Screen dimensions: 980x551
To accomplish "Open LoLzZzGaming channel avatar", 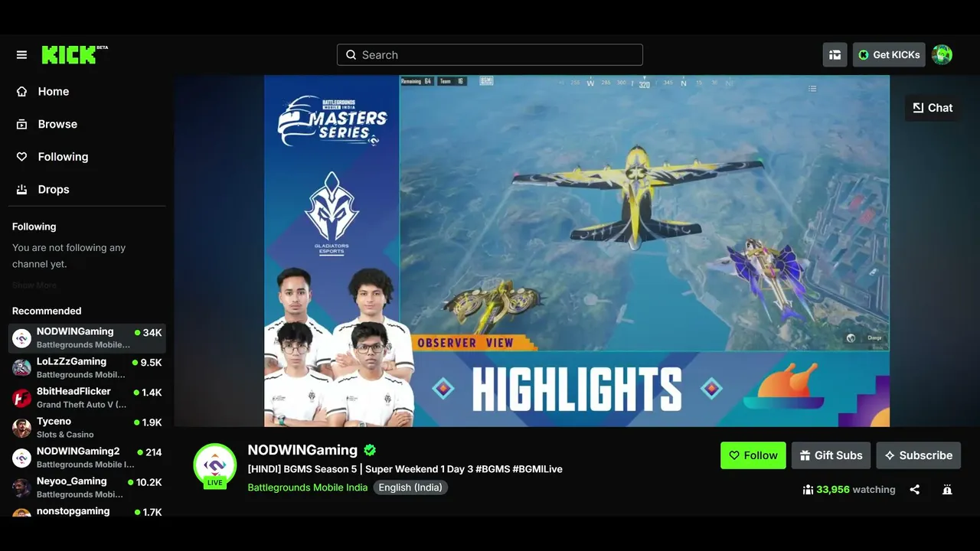I will click(x=22, y=368).
